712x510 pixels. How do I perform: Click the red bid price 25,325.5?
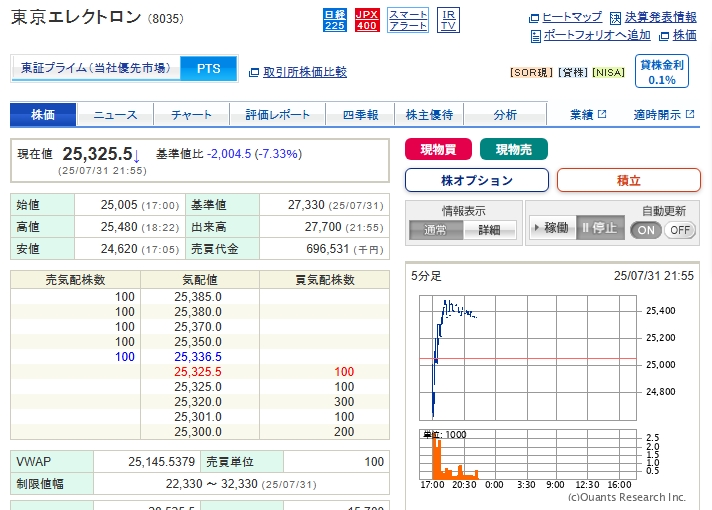point(198,372)
